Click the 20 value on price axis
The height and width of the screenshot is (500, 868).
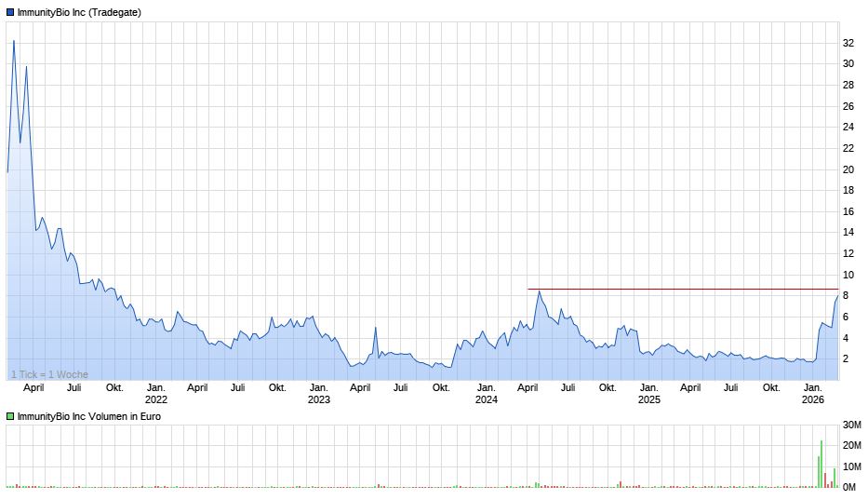[x=848, y=169]
